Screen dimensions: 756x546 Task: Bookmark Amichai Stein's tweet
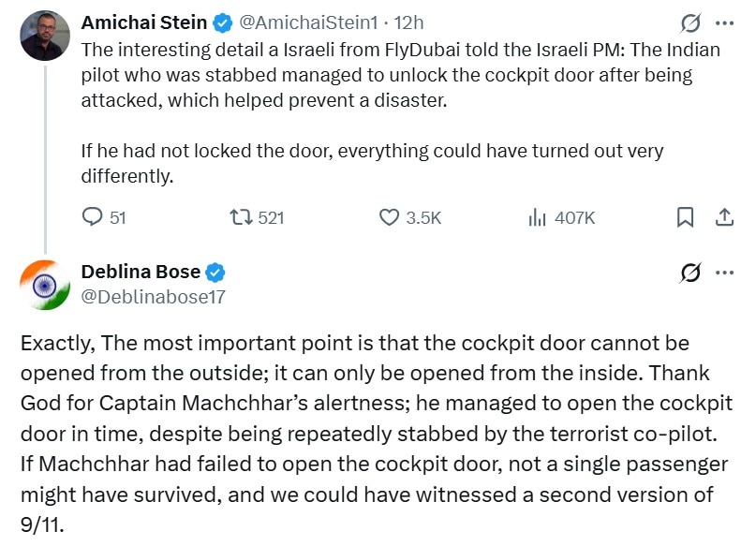[x=685, y=217]
